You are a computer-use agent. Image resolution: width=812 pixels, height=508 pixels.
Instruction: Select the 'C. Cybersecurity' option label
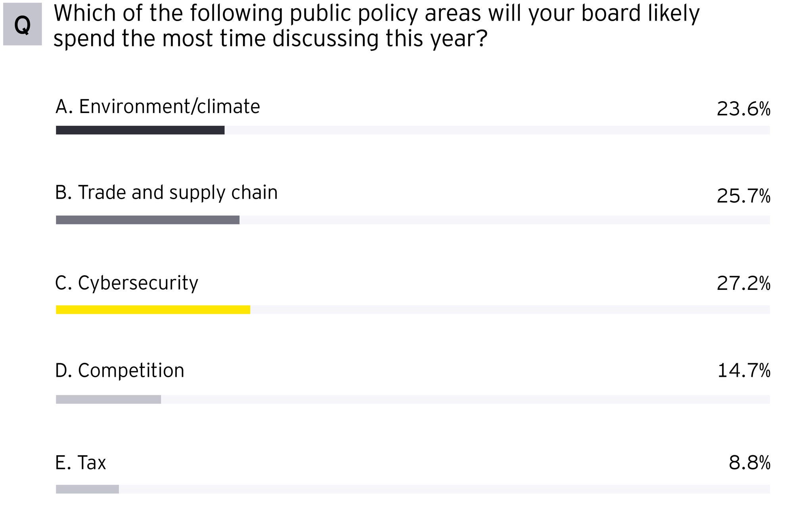126,283
